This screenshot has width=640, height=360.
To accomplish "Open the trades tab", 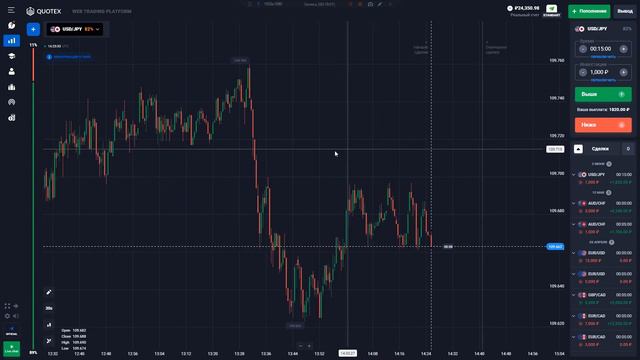I will (600, 149).
